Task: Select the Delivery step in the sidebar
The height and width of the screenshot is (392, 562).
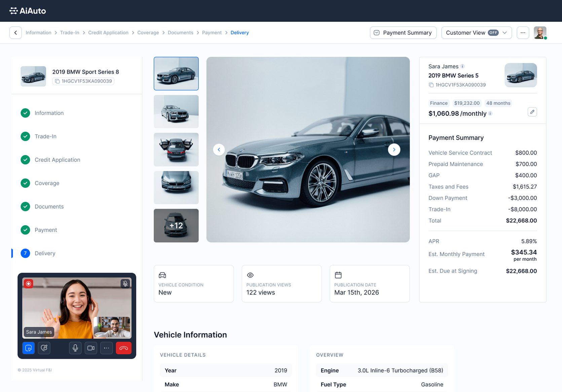Action: tap(45, 253)
